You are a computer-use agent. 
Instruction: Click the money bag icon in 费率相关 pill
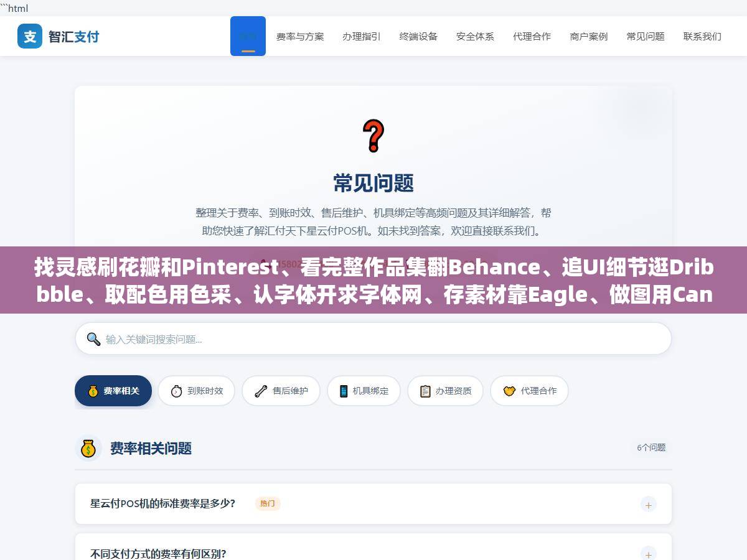pos(93,391)
